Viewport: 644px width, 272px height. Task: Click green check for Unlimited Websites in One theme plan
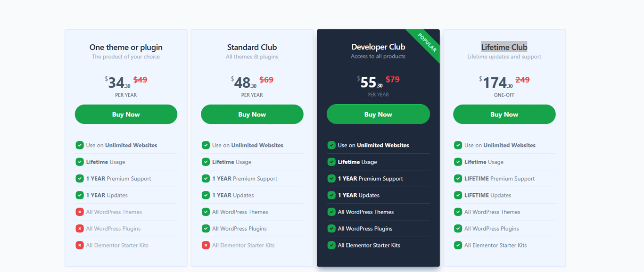coord(80,145)
